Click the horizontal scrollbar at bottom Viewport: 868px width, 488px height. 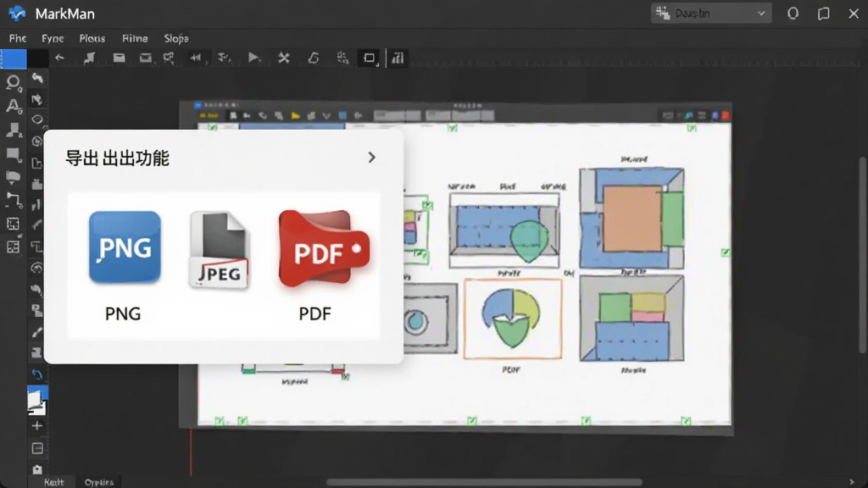484,482
